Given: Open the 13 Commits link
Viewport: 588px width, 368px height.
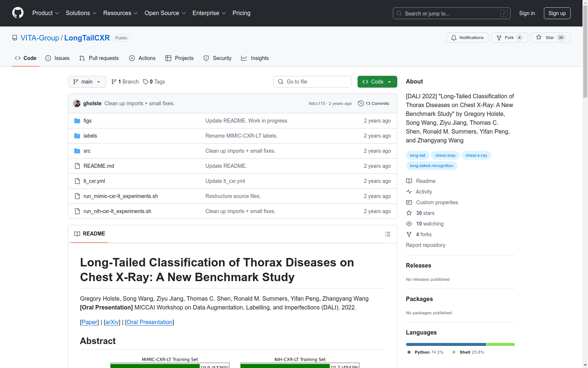Looking at the screenshot, I should point(373,103).
